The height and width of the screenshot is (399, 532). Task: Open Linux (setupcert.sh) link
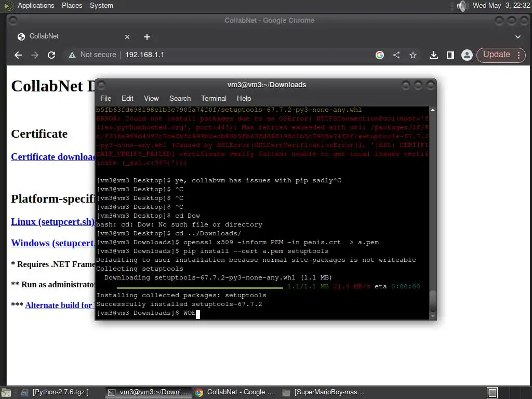[52, 222]
